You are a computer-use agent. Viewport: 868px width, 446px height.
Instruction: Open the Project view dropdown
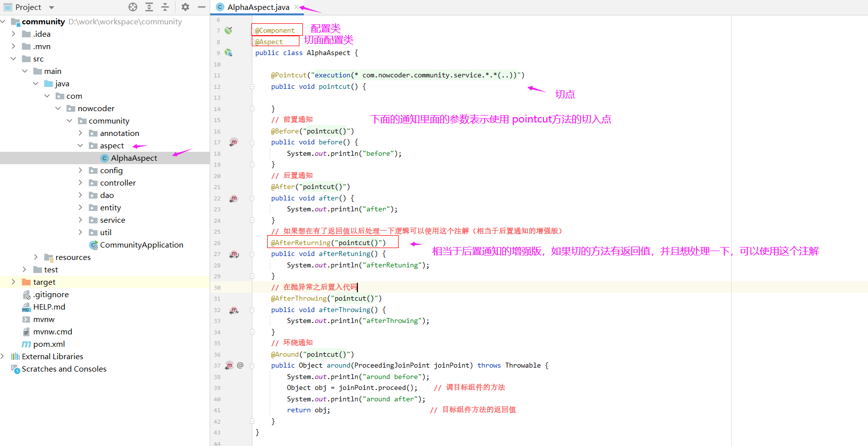coord(52,7)
